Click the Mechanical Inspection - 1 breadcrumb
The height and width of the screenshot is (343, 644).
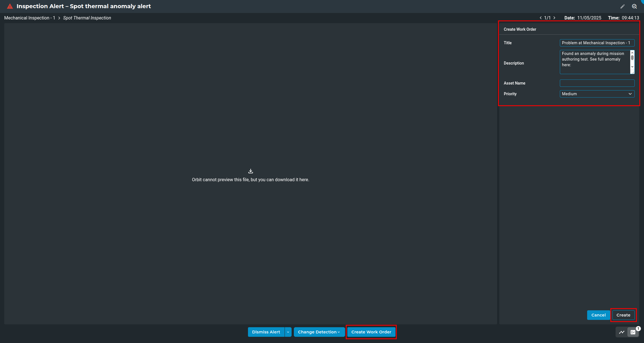[30, 18]
